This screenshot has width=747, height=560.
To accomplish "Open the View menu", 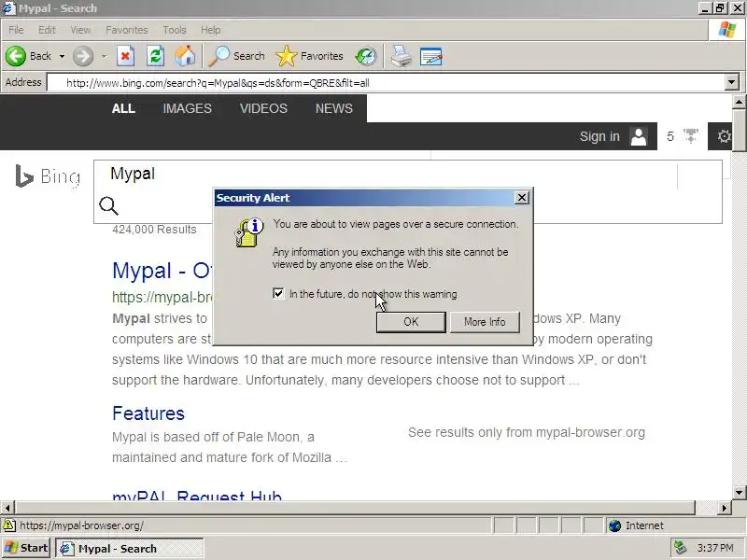I will click(x=80, y=30).
